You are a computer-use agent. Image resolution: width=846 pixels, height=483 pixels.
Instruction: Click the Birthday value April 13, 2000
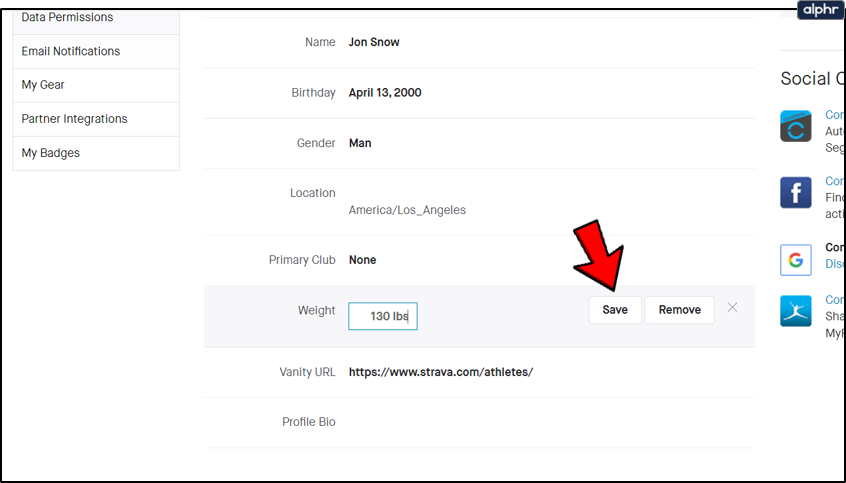(x=385, y=93)
